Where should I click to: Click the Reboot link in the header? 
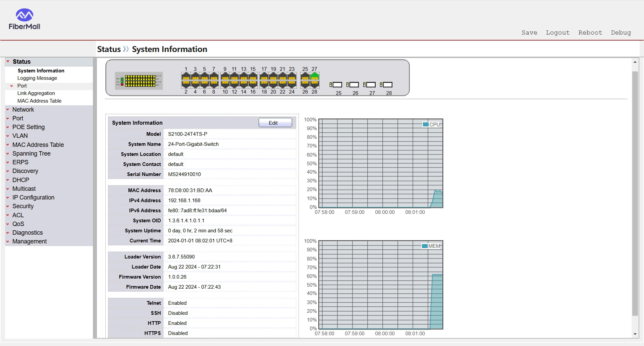point(590,33)
